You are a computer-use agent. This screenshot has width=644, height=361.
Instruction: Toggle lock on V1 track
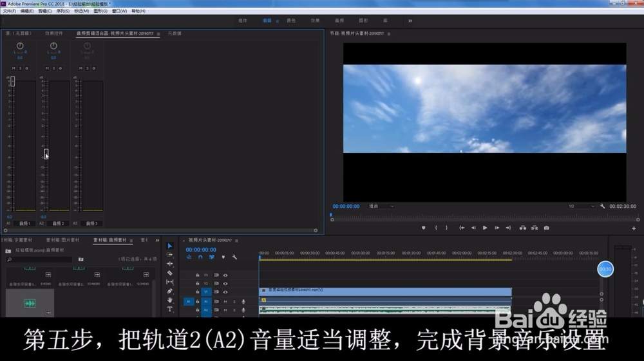198,292
